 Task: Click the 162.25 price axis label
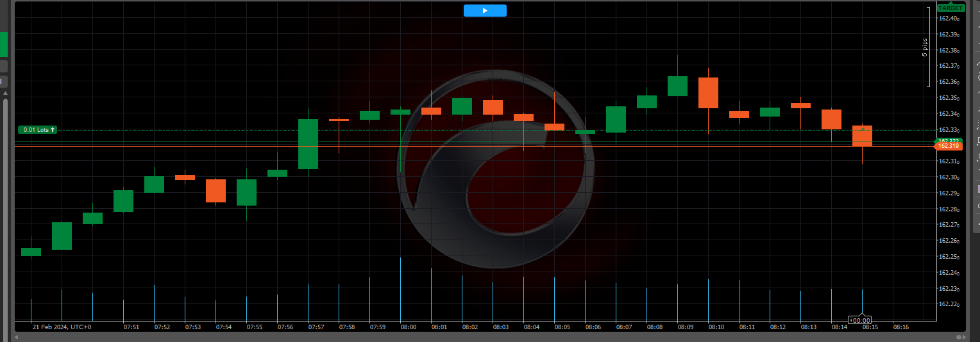(949, 257)
